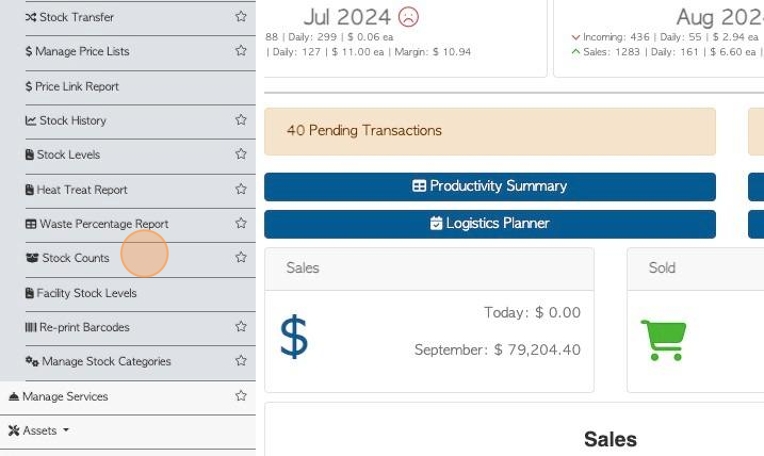This screenshot has width=764, height=456.
Task: Click the star icon next to Stock Counts
Action: click(241, 257)
